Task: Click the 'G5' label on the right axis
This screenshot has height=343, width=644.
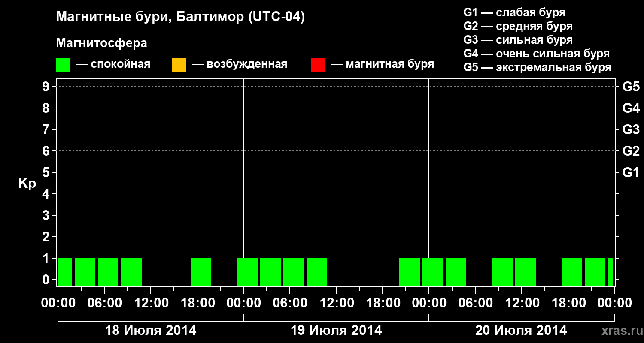Action: (x=631, y=87)
